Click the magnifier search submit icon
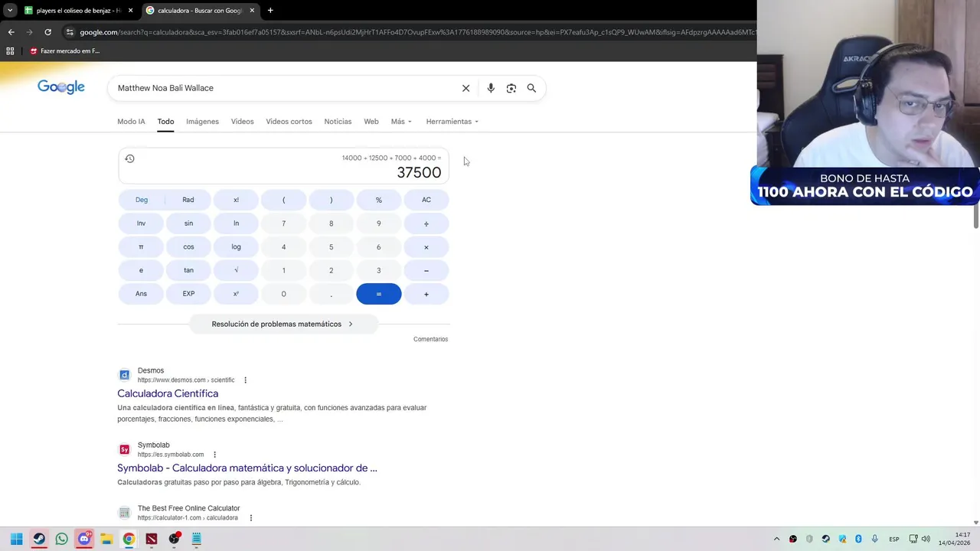The image size is (980, 551). pos(531,88)
